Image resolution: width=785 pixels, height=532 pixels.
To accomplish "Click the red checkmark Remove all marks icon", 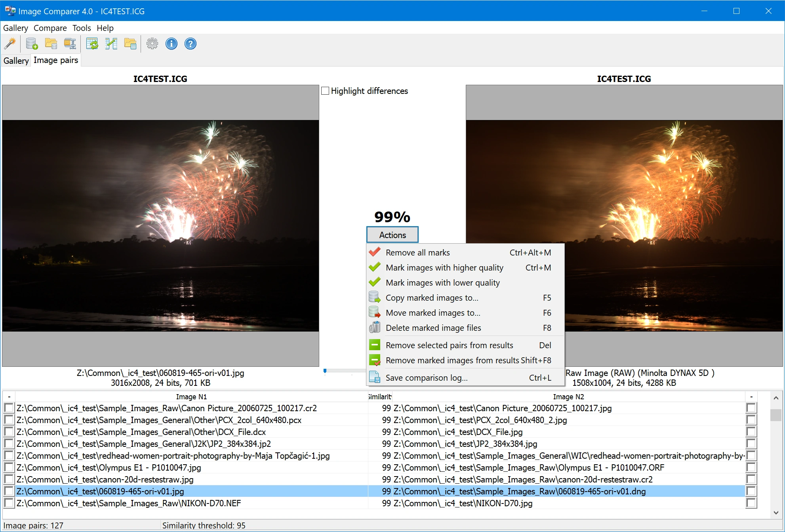I will (375, 252).
